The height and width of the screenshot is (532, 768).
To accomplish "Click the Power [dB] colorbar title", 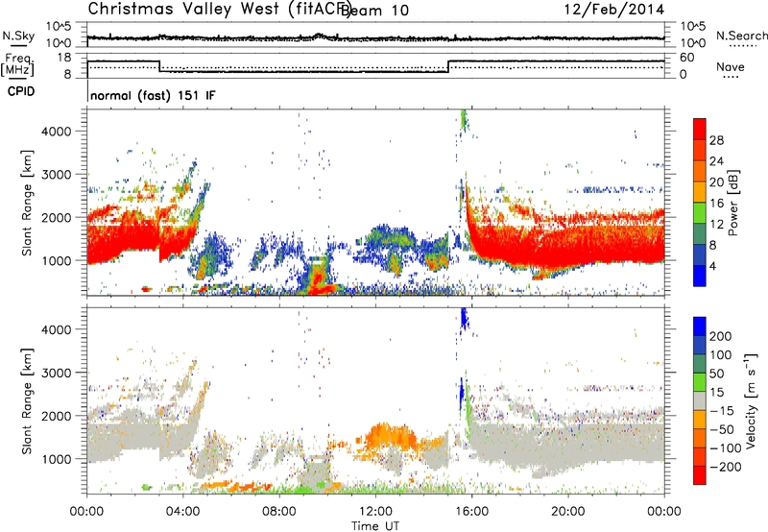I will 732,203.
